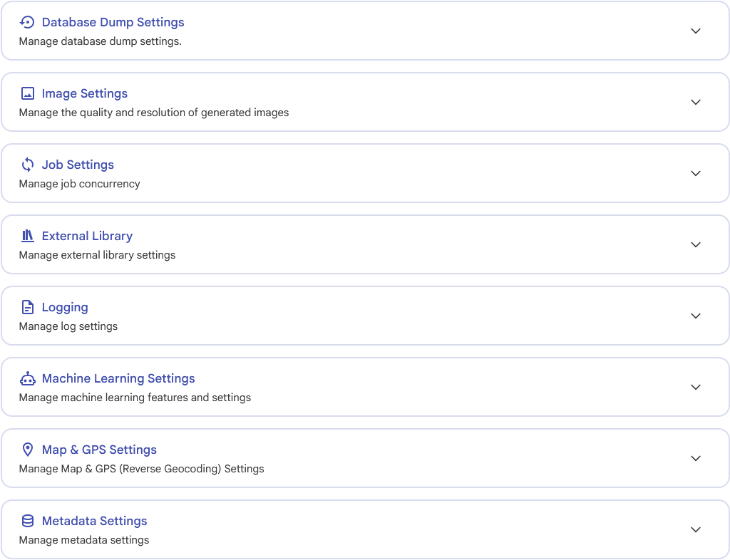Viewport: 730px width, 560px height.
Task: Expand the Job Settings section
Action: click(x=696, y=173)
